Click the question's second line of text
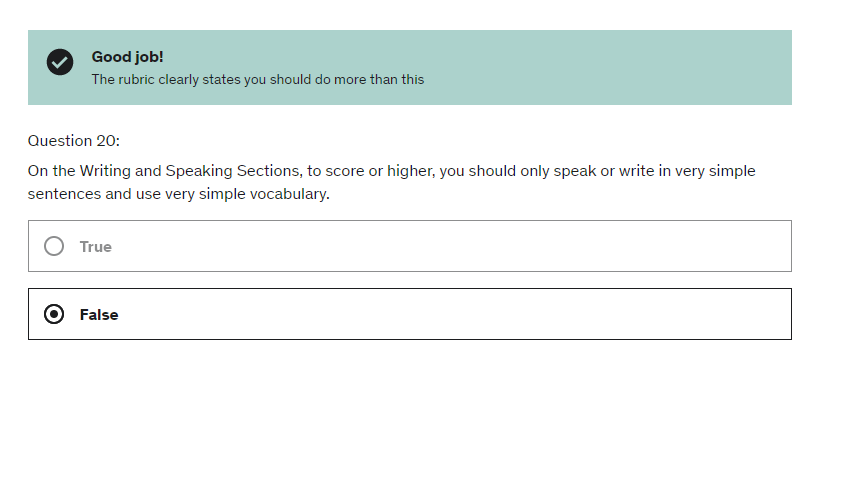The image size is (842, 491). pos(178,194)
